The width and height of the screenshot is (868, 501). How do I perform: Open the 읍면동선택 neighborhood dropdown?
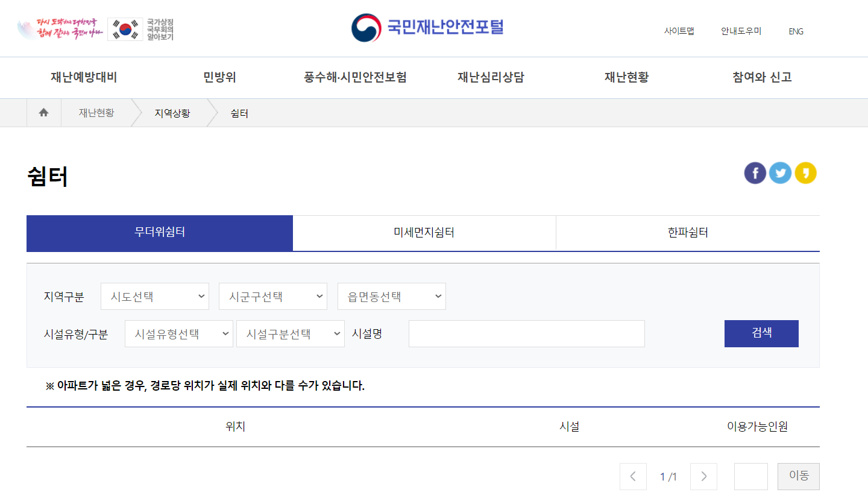click(391, 296)
